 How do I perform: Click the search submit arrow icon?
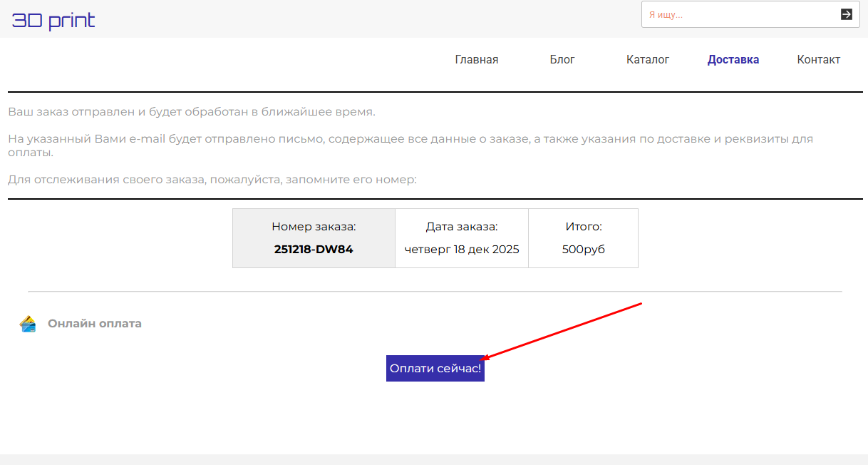tap(846, 14)
